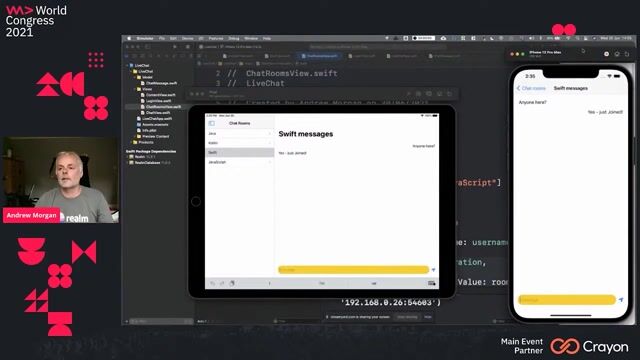The width and height of the screenshot is (640, 360).
Task: Tap the keyboard icon on iPad bar
Action: [431, 283]
